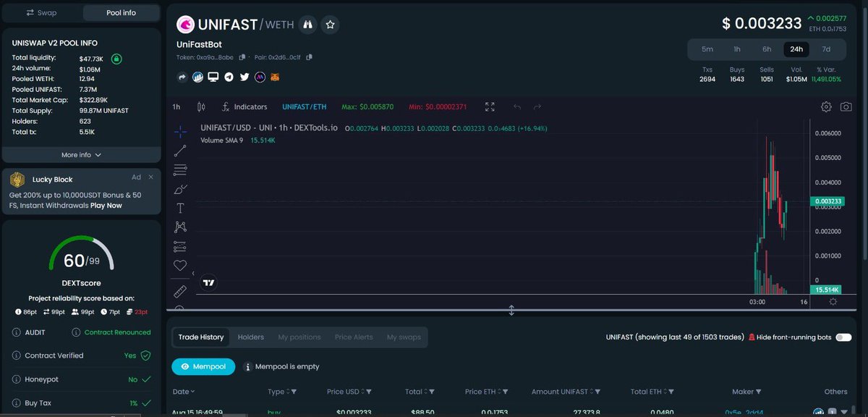Open chart settings gear
Image resolution: width=868 pixels, height=417 pixels.
(826, 107)
